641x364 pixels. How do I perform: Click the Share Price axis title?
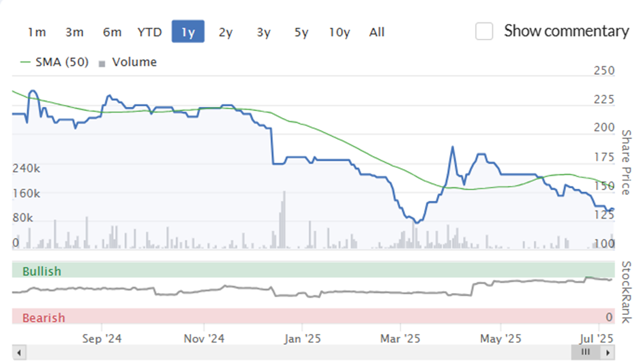626,162
